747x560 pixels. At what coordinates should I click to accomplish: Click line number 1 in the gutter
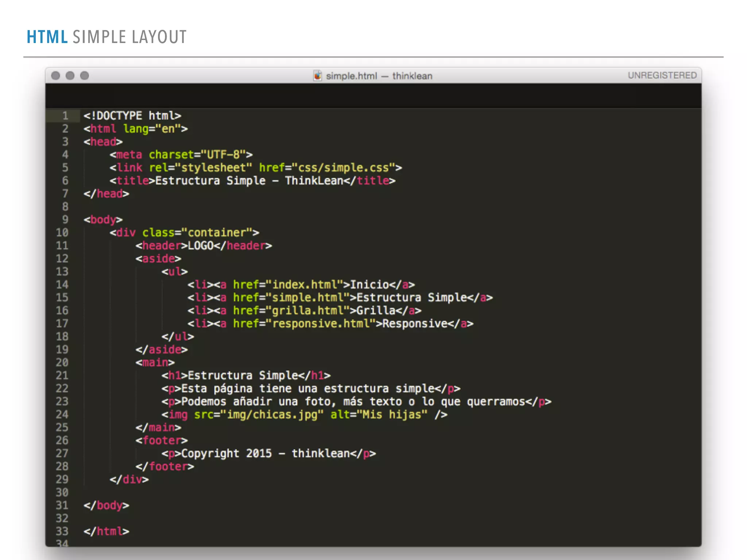coord(65,116)
